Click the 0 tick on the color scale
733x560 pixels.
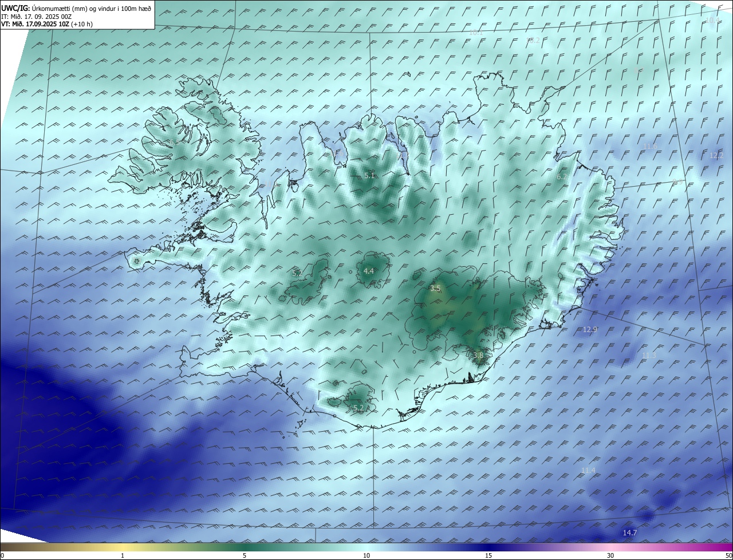click(2, 555)
